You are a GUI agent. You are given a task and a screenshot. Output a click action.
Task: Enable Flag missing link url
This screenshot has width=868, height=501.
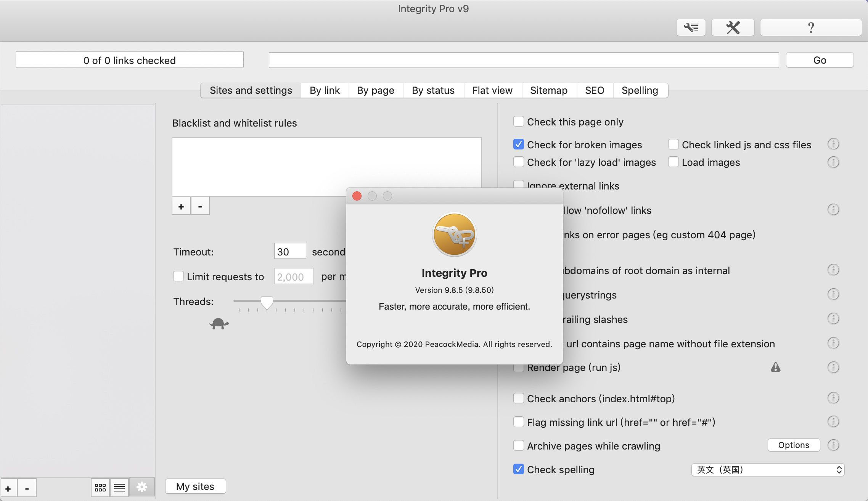[x=518, y=422]
